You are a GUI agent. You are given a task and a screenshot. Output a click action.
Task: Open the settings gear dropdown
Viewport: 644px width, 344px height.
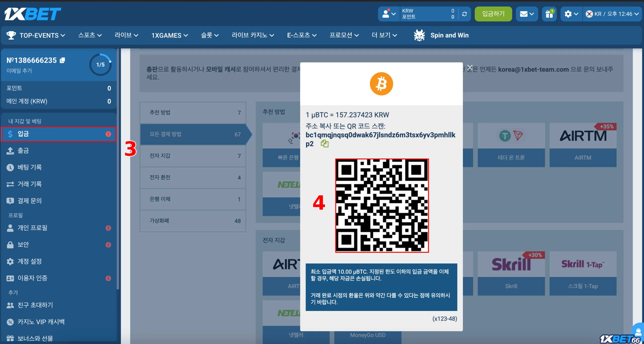click(x=568, y=14)
